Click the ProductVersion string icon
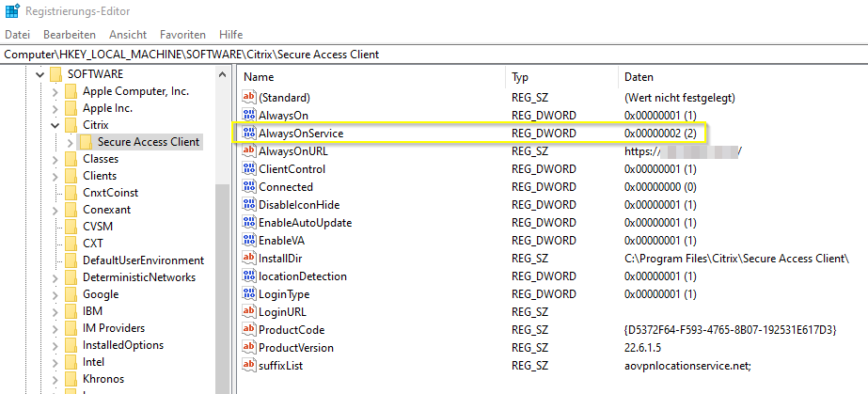 [249, 348]
